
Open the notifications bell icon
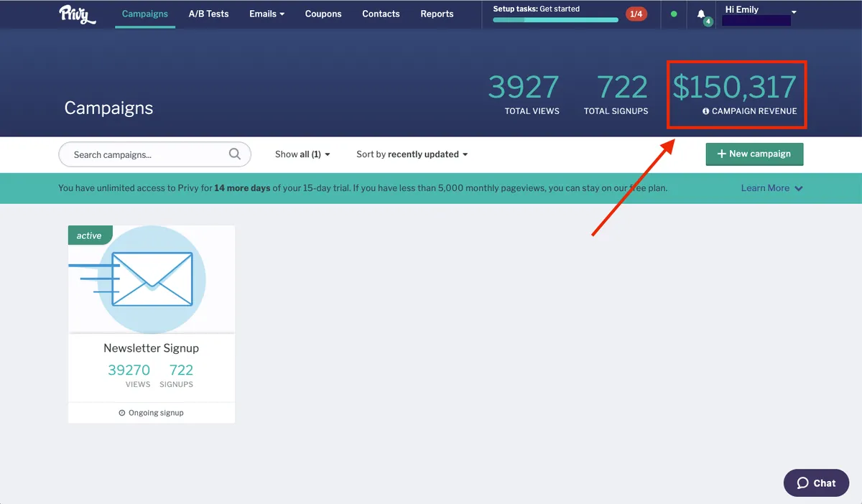(x=701, y=14)
